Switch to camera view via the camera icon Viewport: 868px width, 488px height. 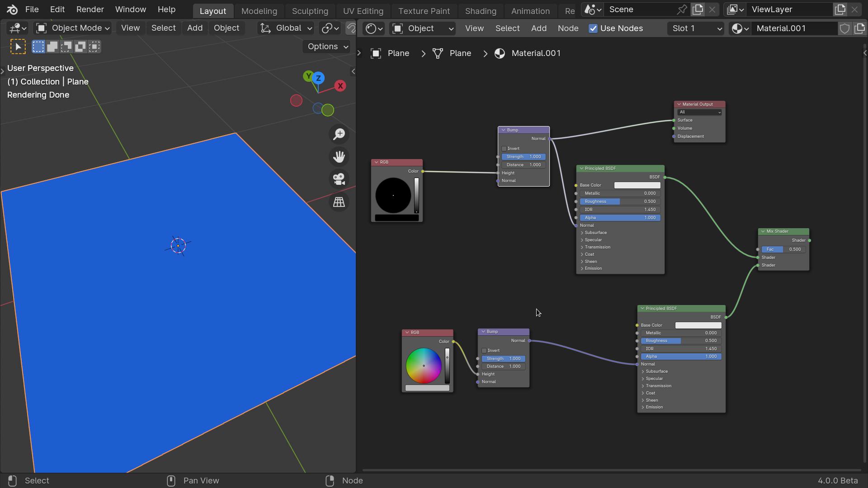pos(339,179)
